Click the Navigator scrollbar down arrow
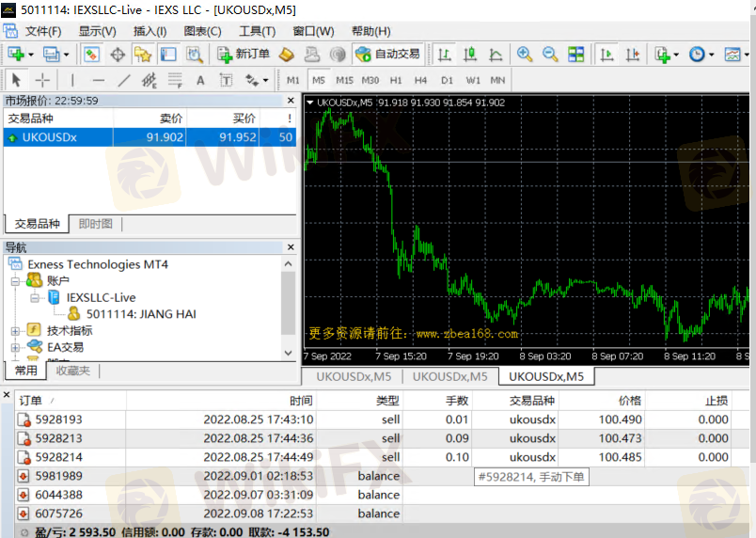The width and height of the screenshot is (756, 538). tap(289, 353)
